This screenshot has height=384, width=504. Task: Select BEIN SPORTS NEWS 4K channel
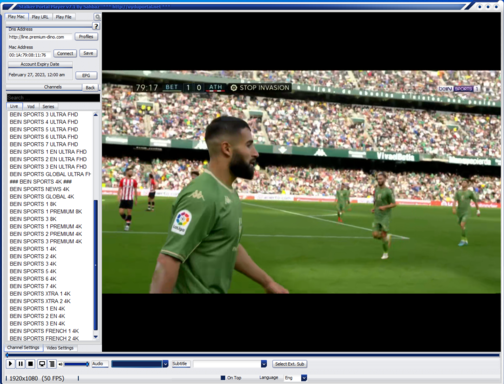[x=40, y=189]
